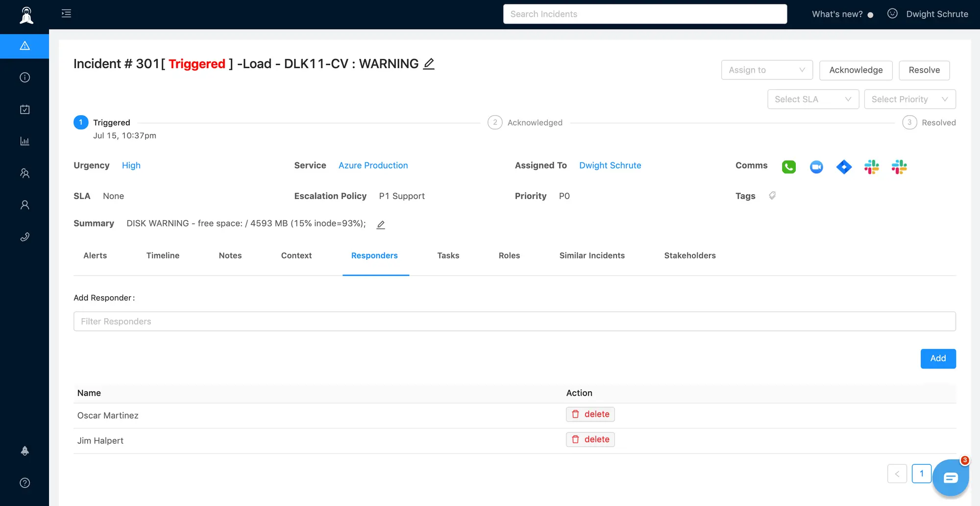Open the Dwight Schrute user menu
The image size is (980, 506).
click(937, 14)
